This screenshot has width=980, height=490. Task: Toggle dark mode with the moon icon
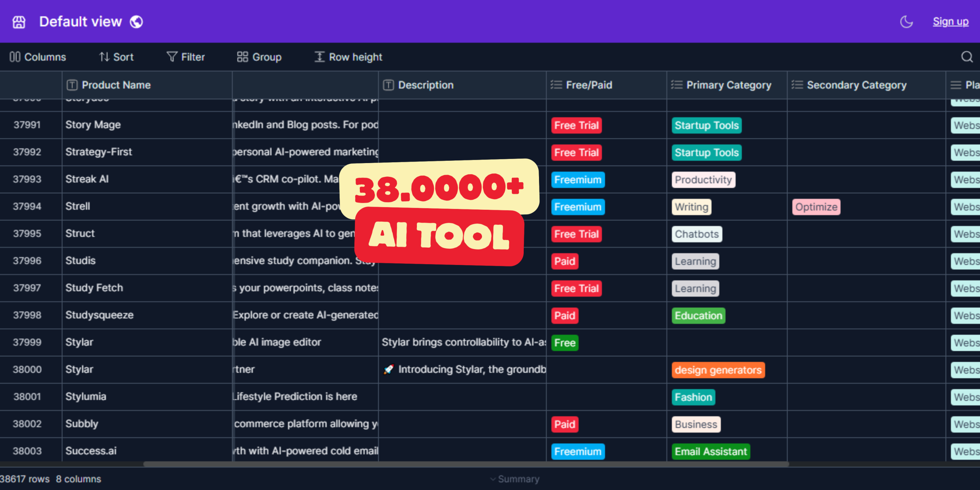tap(906, 22)
